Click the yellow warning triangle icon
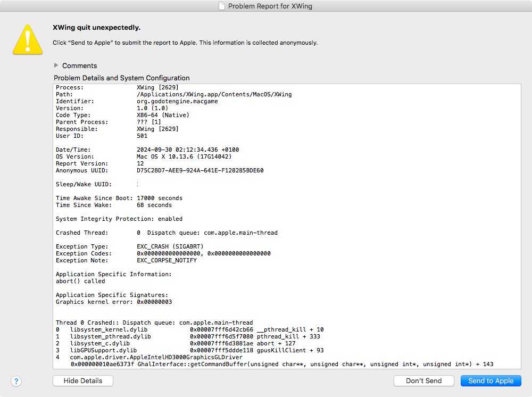This screenshot has width=532, height=397. pyautogui.click(x=28, y=40)
